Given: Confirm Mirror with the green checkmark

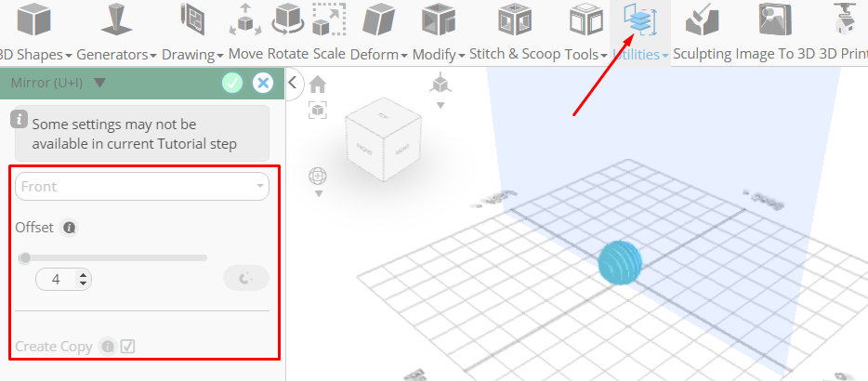Looking at the screenshot, I should tap(232, 83).
